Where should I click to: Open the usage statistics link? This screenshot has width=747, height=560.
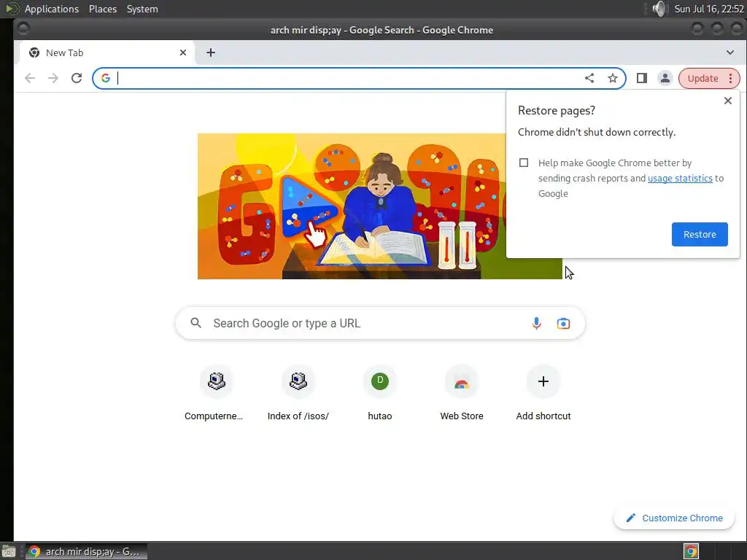pos(680,178)
